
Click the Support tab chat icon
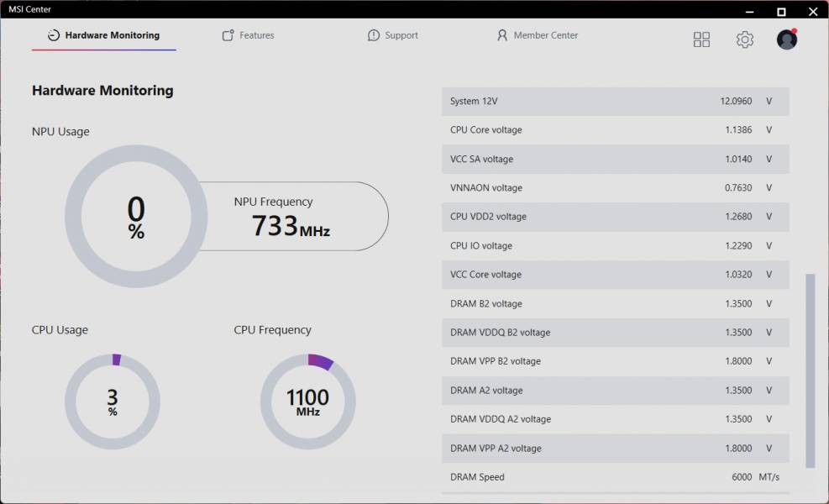tap(373, 35)
